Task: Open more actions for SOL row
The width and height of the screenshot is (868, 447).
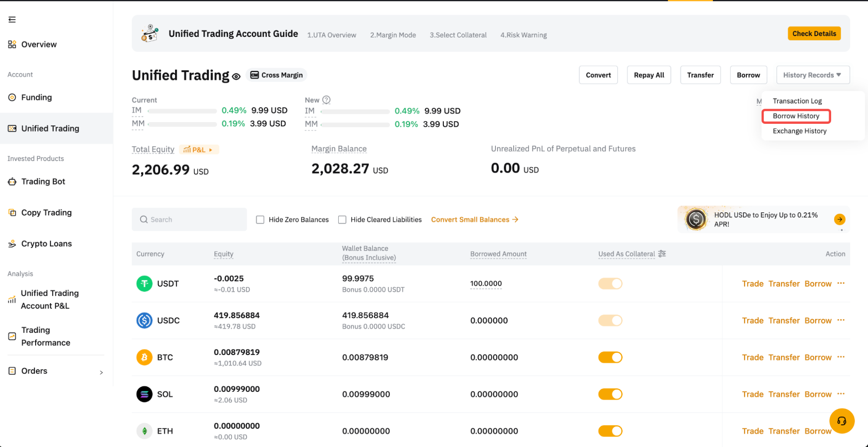Action: [841, 394]
